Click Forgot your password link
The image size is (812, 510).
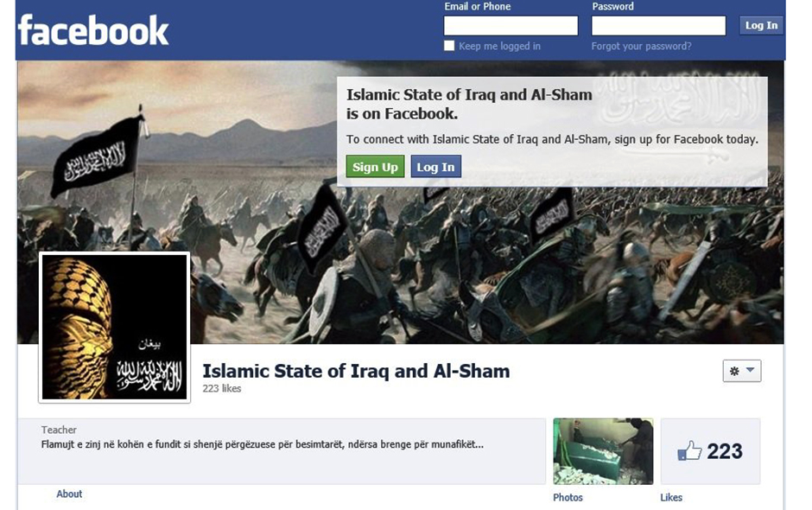641,46
